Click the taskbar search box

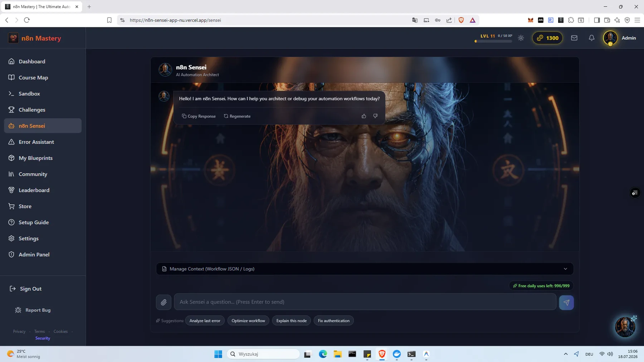click(x=263, y=354)
